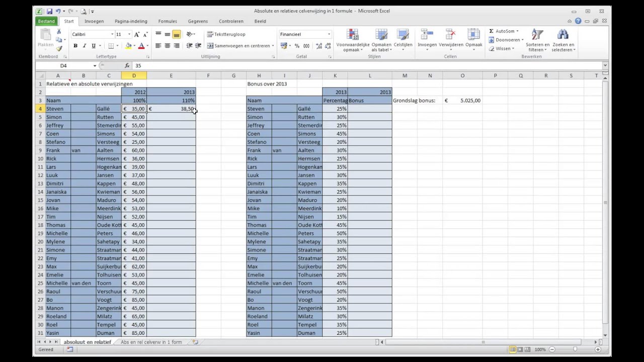The width and height of the screenshot is (644, 362).
Task: Switch to the Controleren ribbon tab
Action: [231, 21]
